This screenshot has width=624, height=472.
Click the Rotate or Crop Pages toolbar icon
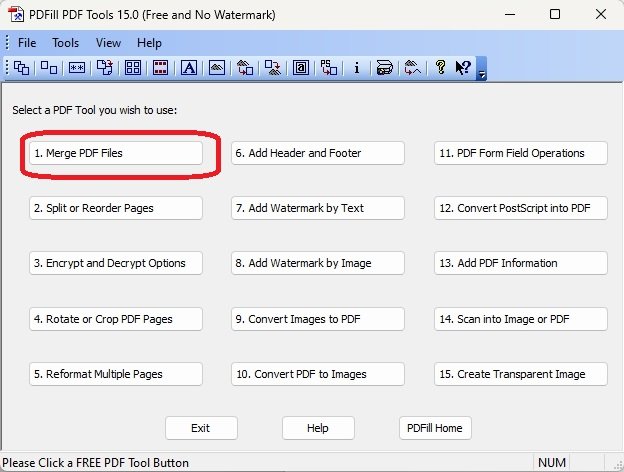click(x=105, y=68)
